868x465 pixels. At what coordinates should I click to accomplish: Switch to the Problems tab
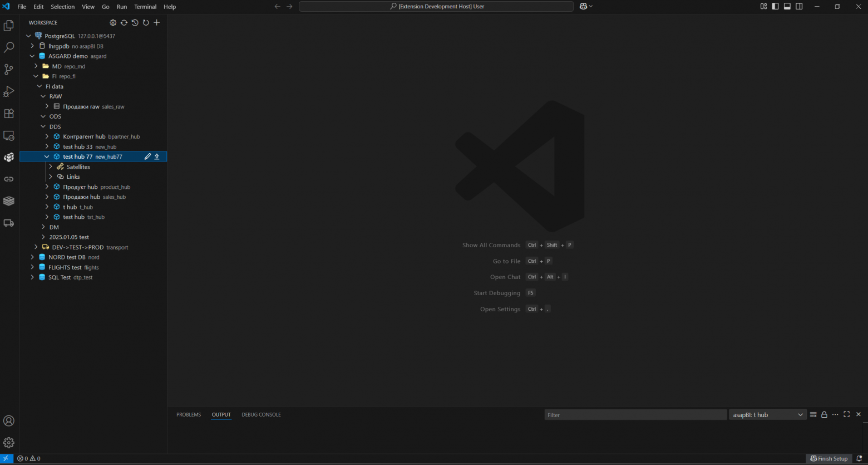pos(189,415)
